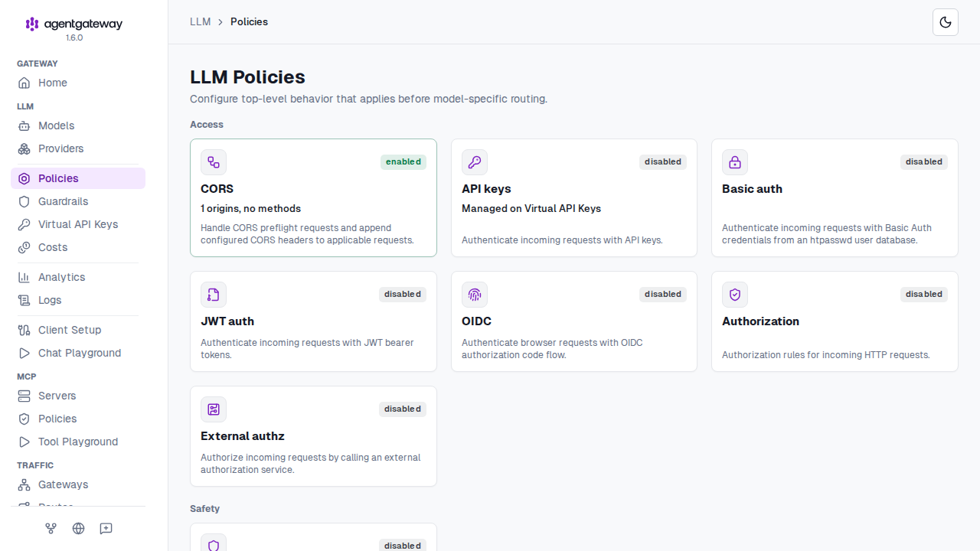Click the feedback message-plus icon
The height and width of the screenshot is (551, 980).
click(x=106, y=528)
